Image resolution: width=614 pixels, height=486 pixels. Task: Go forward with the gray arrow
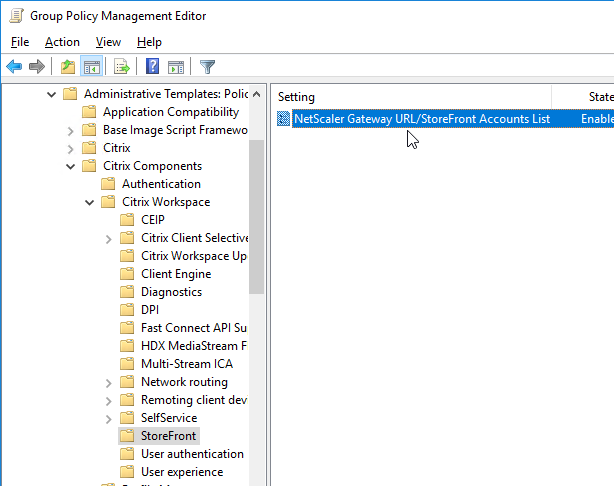(x=37, y=67)
